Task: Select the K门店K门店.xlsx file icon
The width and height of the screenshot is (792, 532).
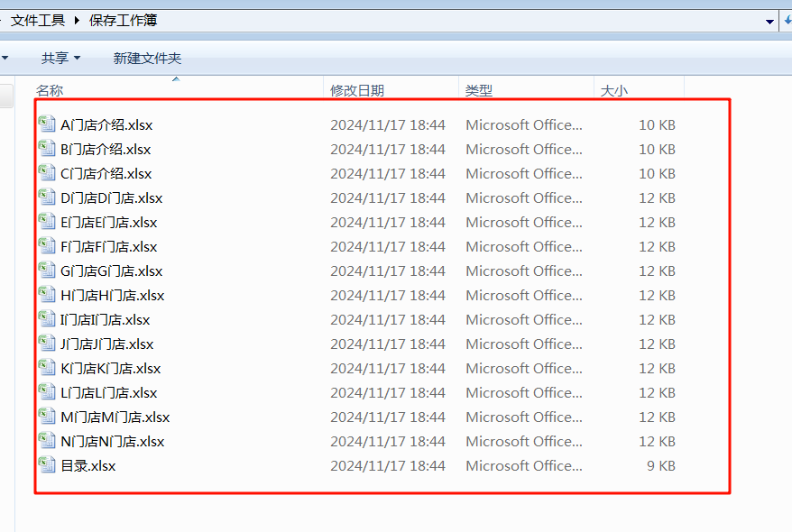Action: [x=47, y=368]
